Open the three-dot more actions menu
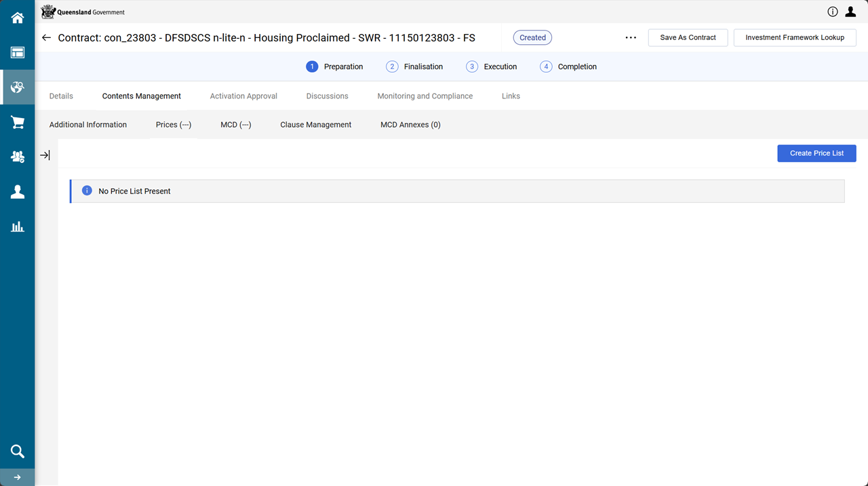The image size is (868, 486). pyautogui.click(x=631, y=38)
